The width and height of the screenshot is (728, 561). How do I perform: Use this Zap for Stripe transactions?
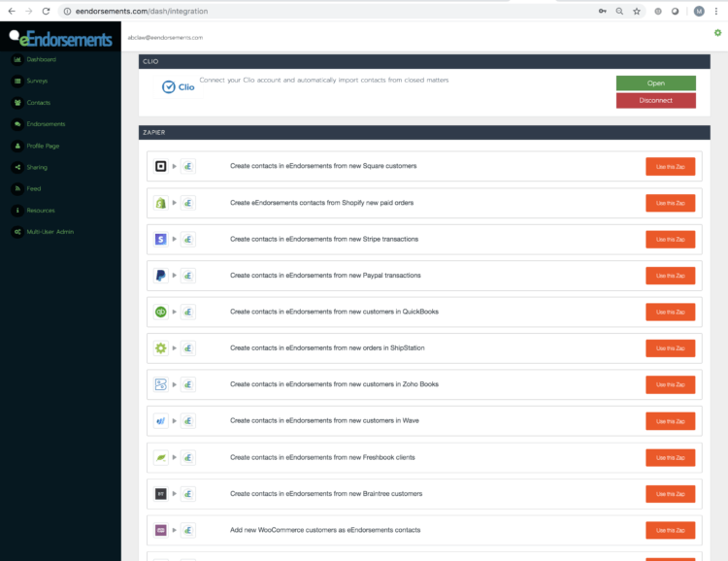pyautogui.click(x=670, y=239)
